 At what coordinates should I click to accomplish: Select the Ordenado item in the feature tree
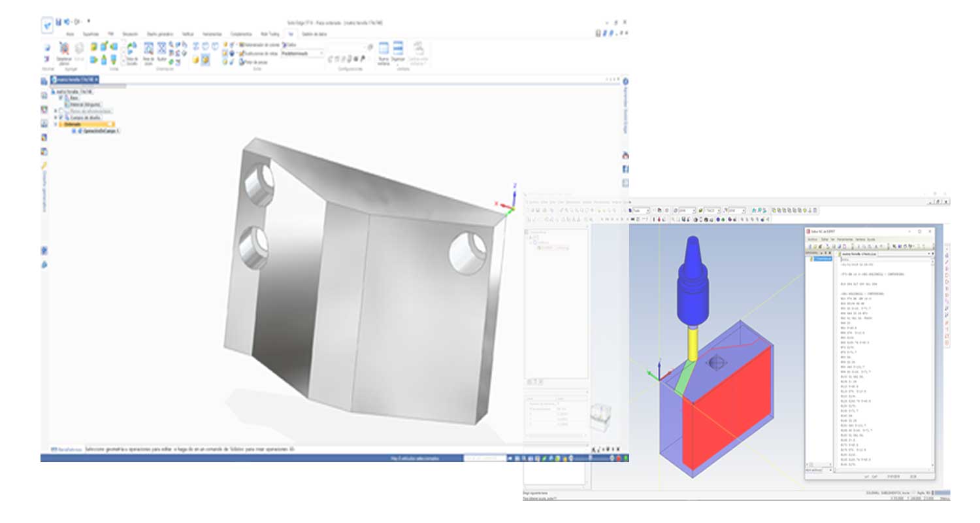click(x=72, y=124)
